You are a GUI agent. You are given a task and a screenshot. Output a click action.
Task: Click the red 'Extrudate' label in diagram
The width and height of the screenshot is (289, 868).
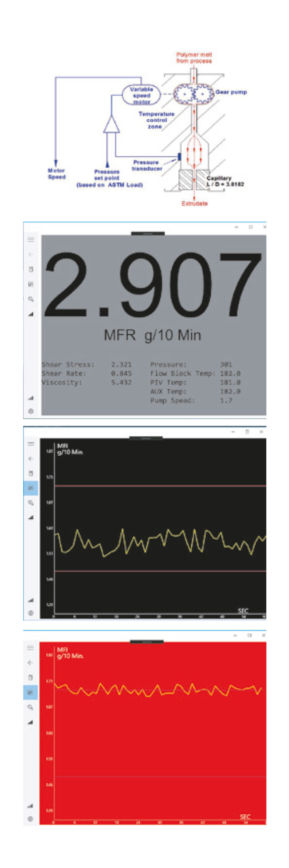[195, 203]
